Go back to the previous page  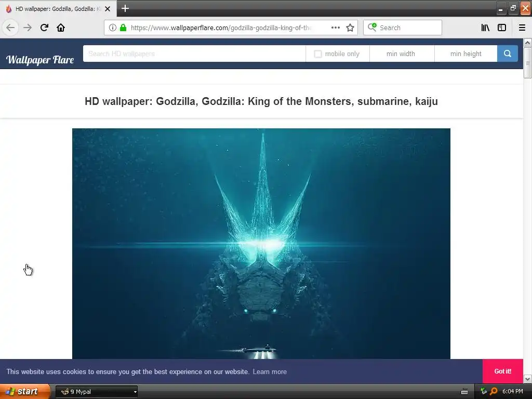(x=10, y=28)
